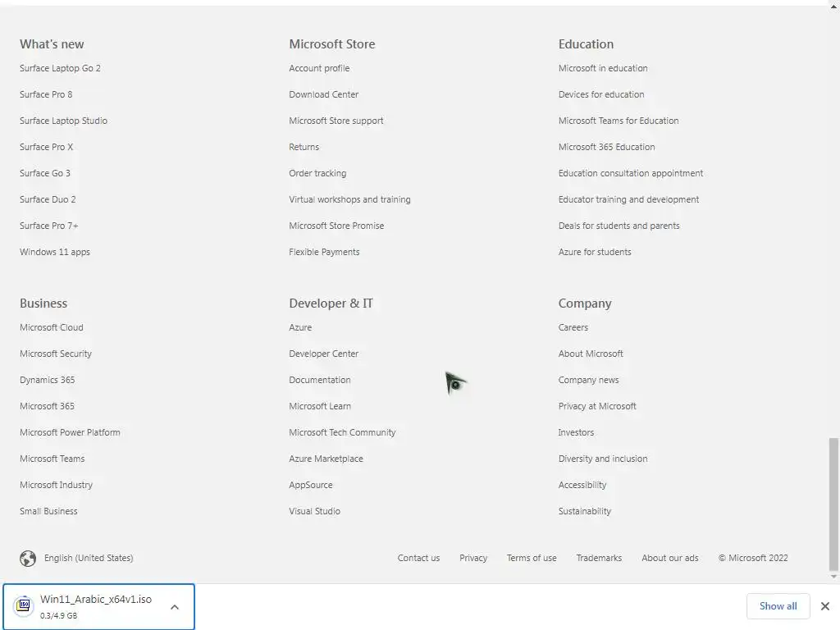The height and width of the screenshot is (630, 840).
Task: Go to Download Center
Action: [x=323, y=94]
